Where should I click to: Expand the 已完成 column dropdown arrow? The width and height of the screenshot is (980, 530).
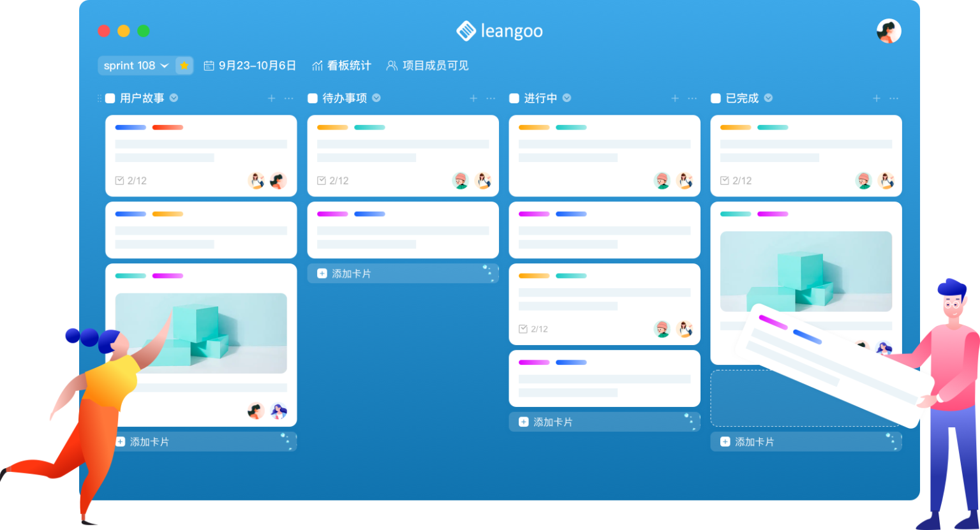click(x=768, y=98)
